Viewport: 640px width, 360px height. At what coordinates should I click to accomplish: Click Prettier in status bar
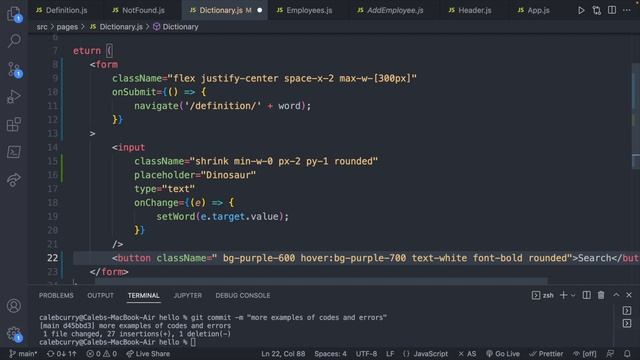(x=546, y=353)
